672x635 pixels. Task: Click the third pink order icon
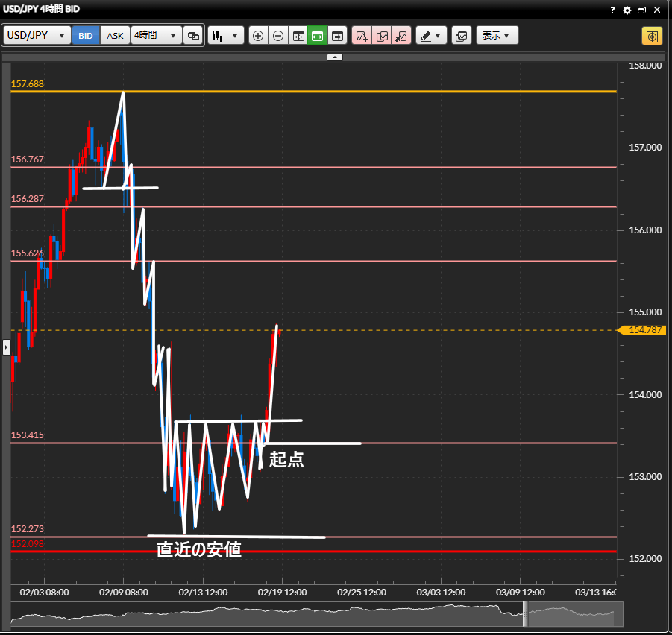pos(401,36)
